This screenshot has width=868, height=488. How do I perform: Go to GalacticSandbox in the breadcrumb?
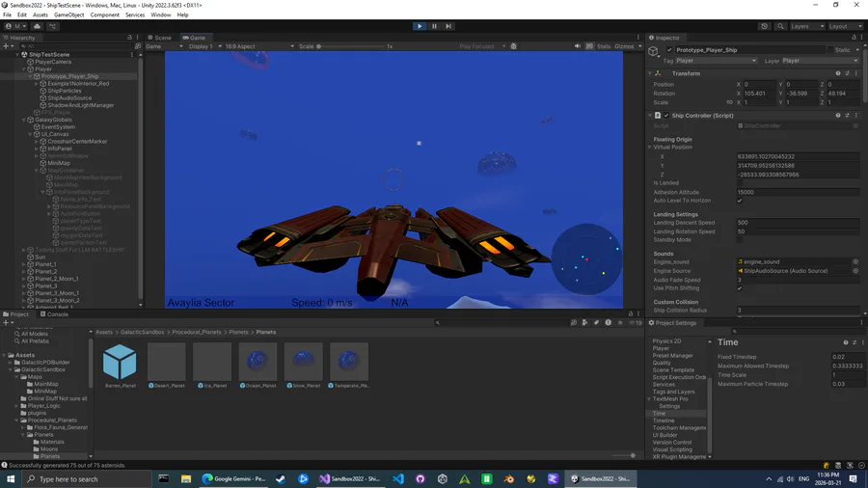point(143,332)
